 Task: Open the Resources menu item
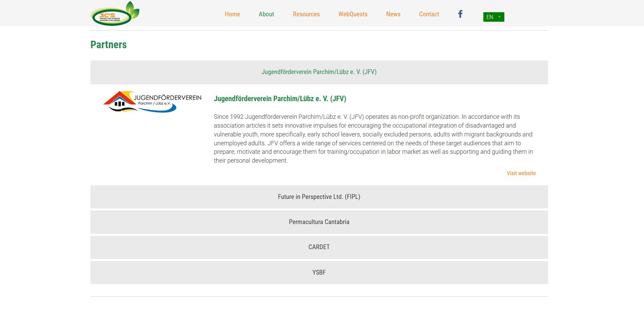(x=306, y=14)
